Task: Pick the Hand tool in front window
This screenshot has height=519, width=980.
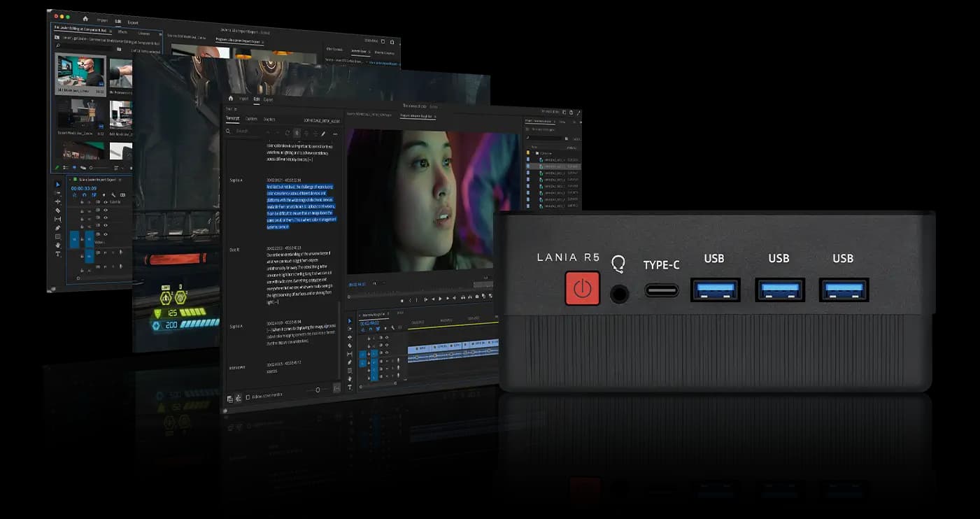Action: 350,378
